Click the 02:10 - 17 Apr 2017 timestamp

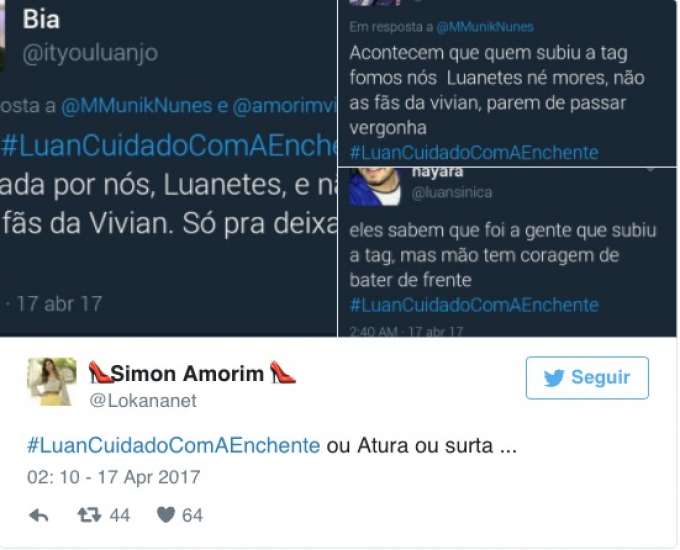point(113,477)
